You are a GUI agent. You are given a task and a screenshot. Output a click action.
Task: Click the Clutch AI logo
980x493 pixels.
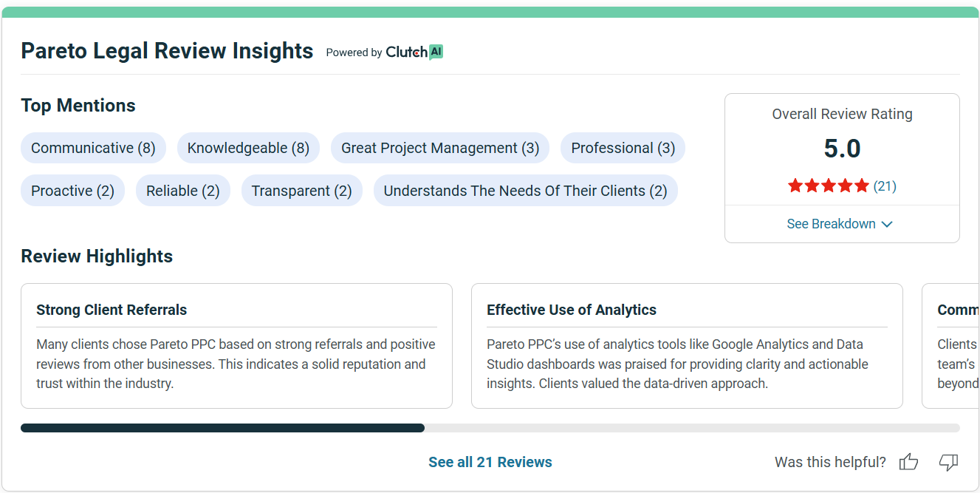[x=414, y=52]
